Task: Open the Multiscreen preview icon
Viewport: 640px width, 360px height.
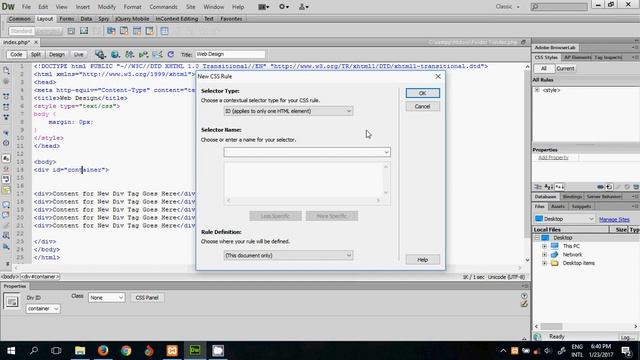Action: coord(100,54)
